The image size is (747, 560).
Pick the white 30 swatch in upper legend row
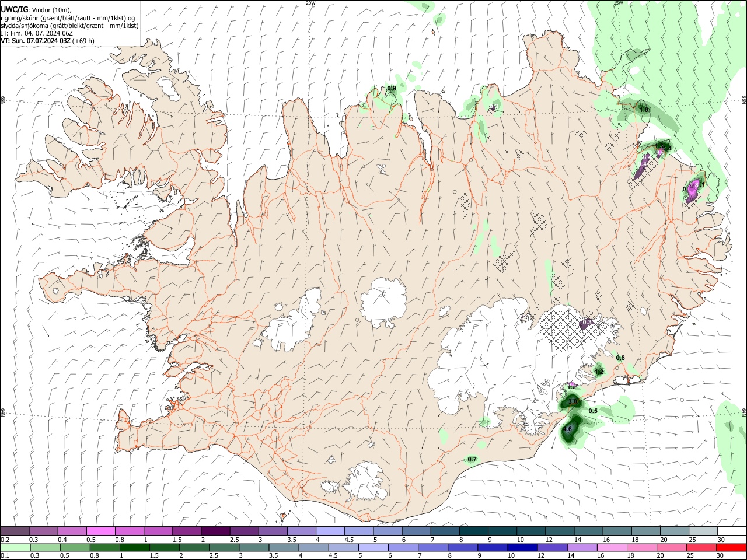click(732, 531)
